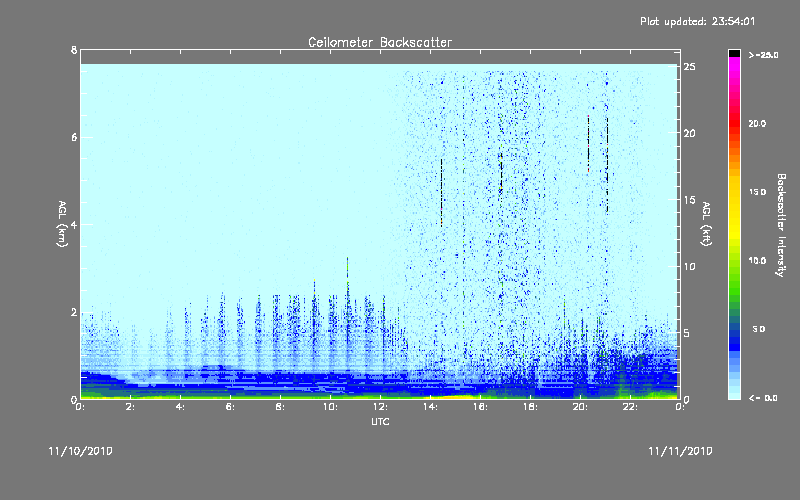Click the '6' tick on the km axis

coord(74,137)
